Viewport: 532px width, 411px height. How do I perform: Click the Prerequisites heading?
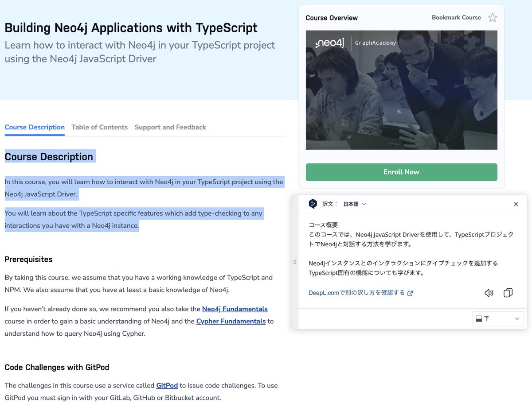[28, 259]
